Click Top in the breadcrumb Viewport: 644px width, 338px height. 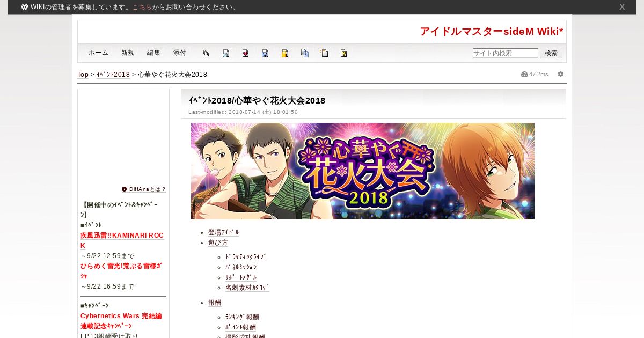pos(83,75)
